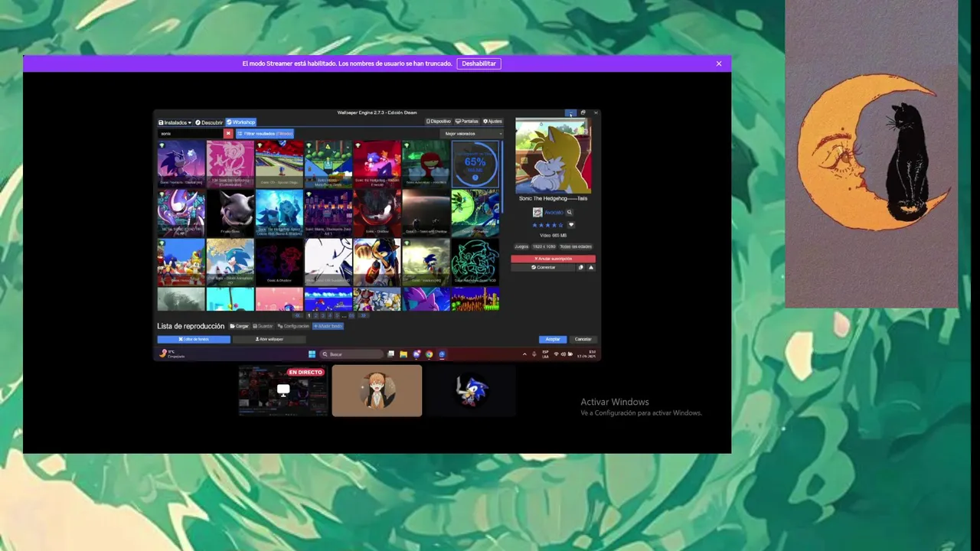Click the weather widget on taskbar
This screenshot has height=551, width=980.
[x=171, y=354]
